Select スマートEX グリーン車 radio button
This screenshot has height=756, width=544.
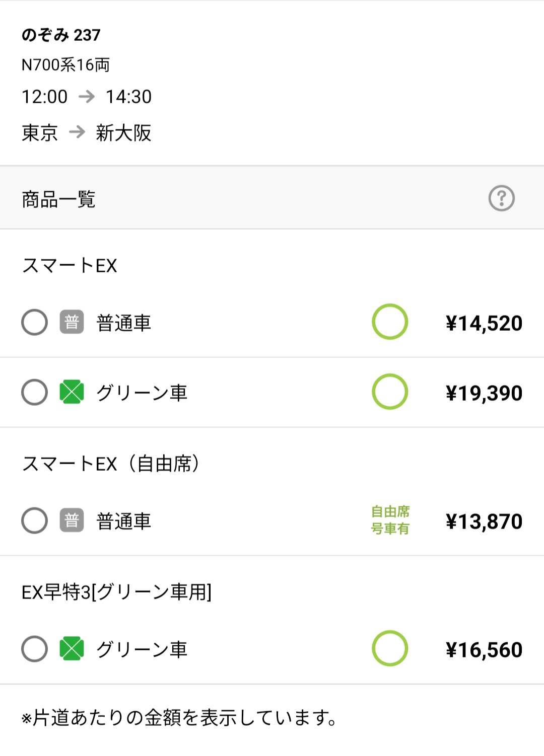point(35,392)
